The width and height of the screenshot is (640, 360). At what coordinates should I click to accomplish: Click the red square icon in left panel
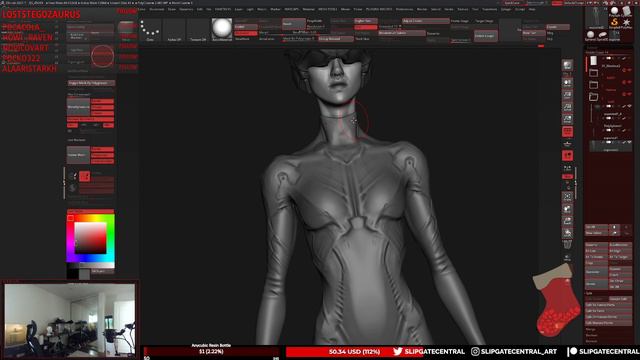[84, 176]
